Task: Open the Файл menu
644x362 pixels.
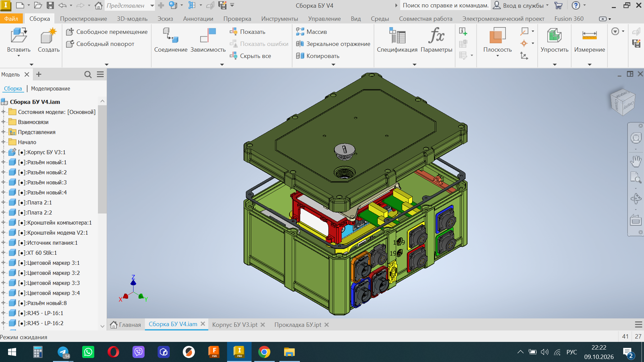Action: [11, 19]
